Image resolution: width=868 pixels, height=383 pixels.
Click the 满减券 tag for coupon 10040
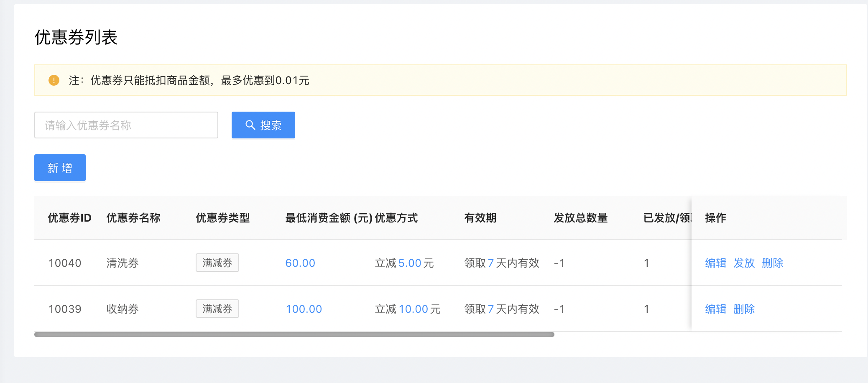click(217, 263)
